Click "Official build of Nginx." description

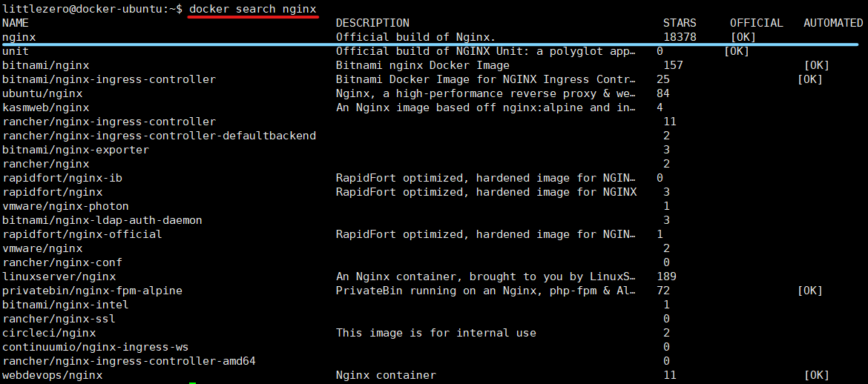pos(415,37)
